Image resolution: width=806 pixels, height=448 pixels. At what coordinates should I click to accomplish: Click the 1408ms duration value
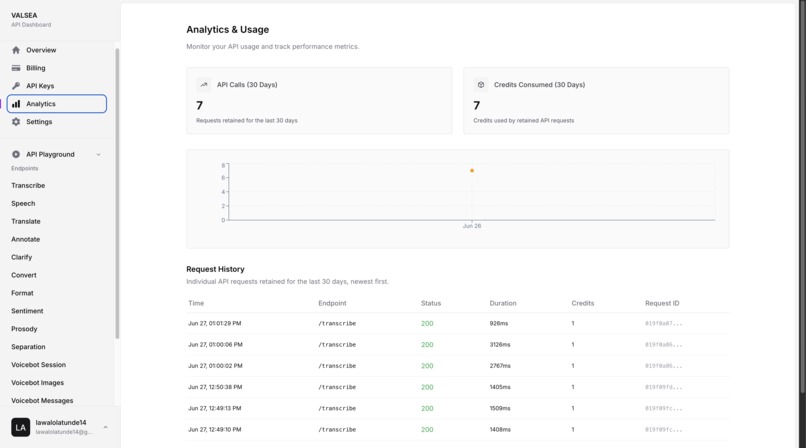coord(500,430)
